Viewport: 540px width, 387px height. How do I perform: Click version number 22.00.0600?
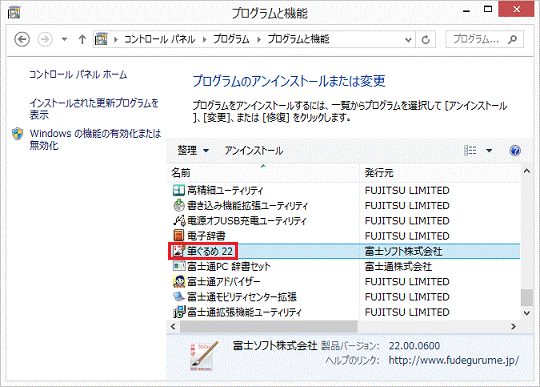tap(414, 346)
